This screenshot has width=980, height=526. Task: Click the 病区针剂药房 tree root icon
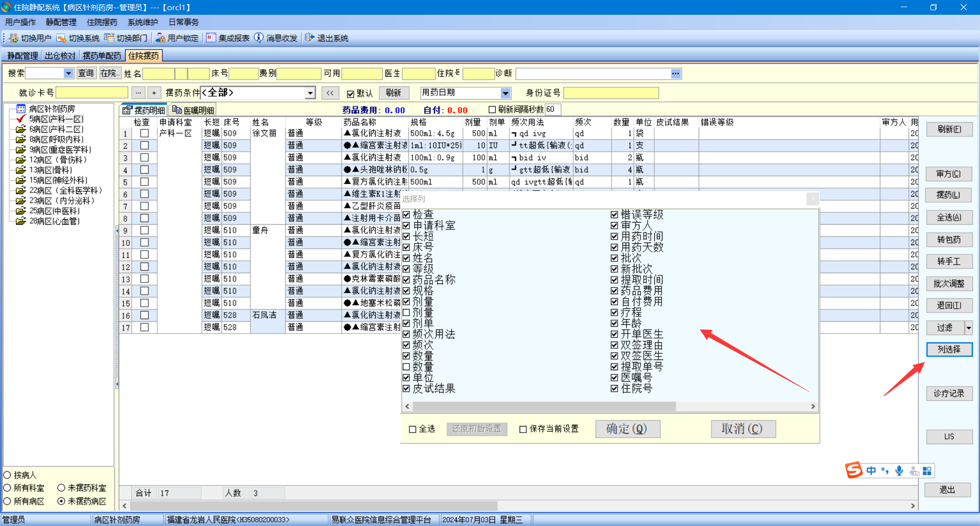click(21, 109)
